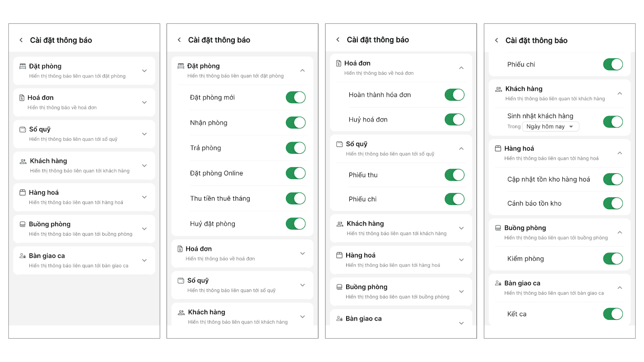Image resolution: width=644 pixels, height=362 pixels.
Task: Click the back arrow in the leftmost screen
Action: [21, 40]
